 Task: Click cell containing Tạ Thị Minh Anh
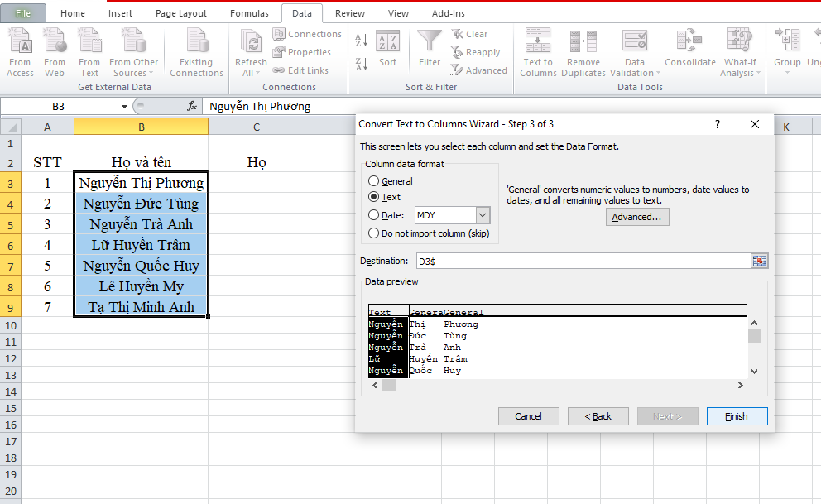tap(141, 307)
